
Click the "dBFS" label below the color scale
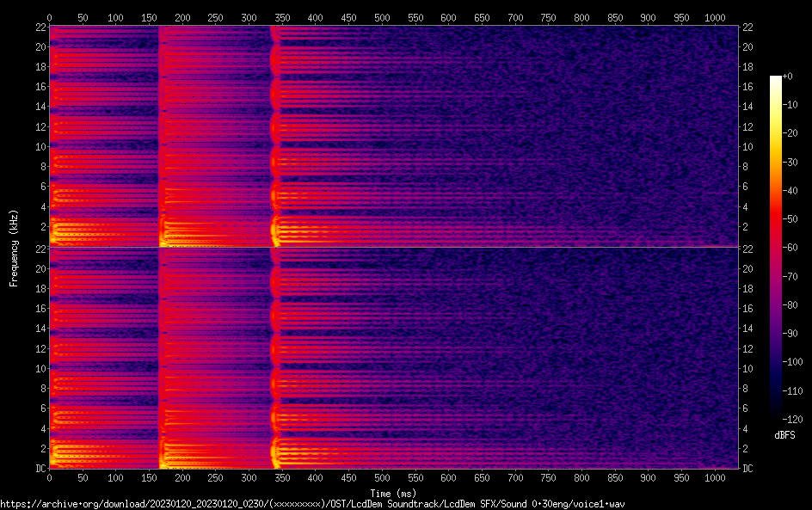point(784,436)
